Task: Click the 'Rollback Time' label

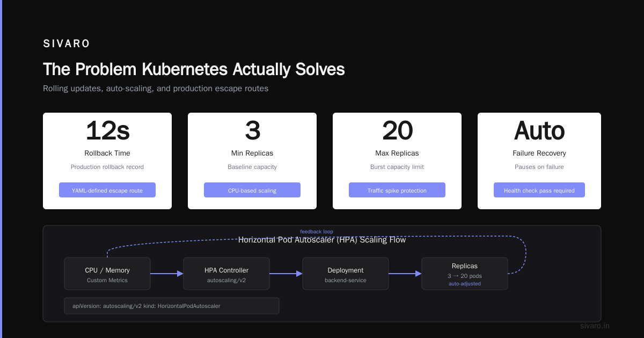Action: (x=107, y=153)
